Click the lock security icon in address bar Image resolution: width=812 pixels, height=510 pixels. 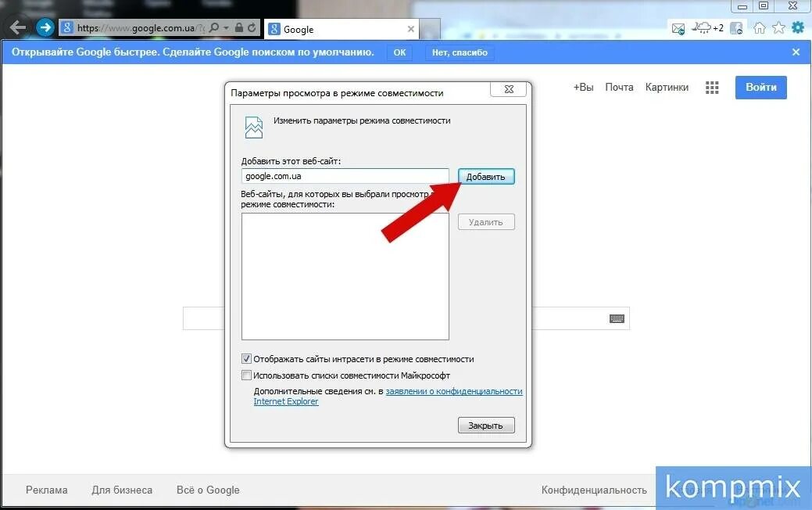click(x=238, y=27)
